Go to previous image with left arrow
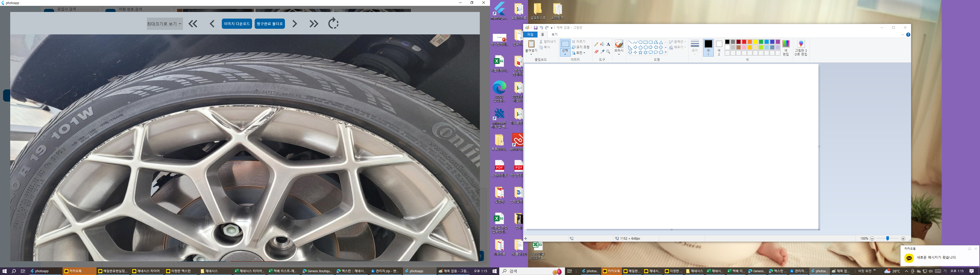This screenshot has width=980, height=275. pyautogui.click(x=212, y=23)
